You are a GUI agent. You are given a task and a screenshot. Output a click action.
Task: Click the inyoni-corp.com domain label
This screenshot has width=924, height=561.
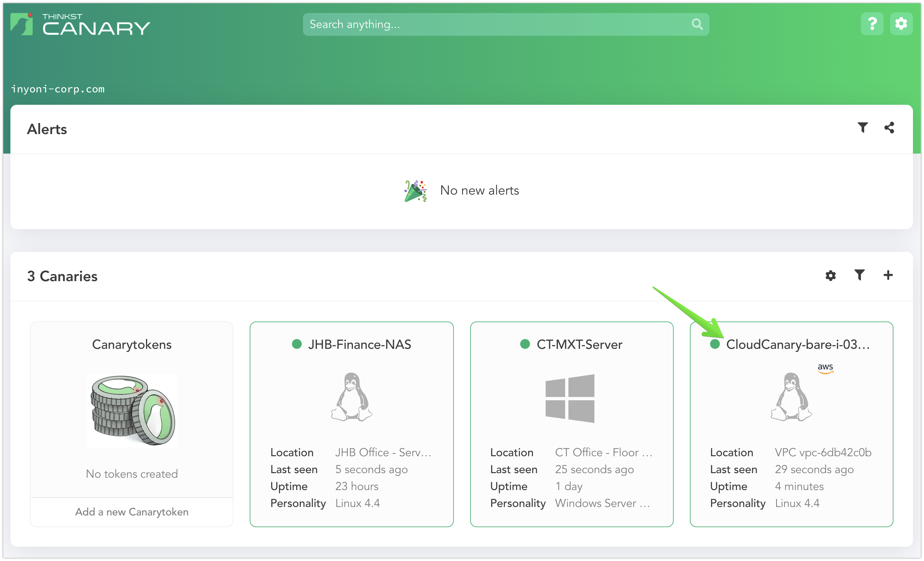(x=58, y=89)
